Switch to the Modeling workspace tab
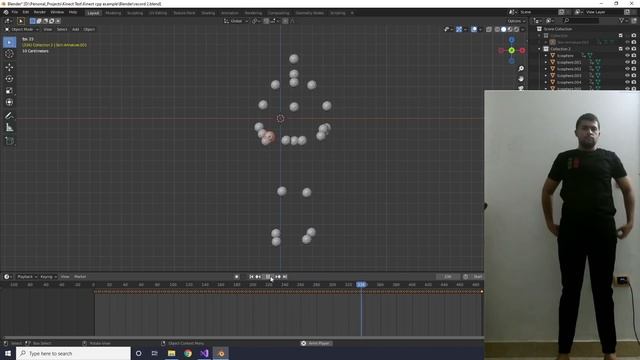Viewport: 640px width, 360px height. pyautogui.click(x=113, y=13)
